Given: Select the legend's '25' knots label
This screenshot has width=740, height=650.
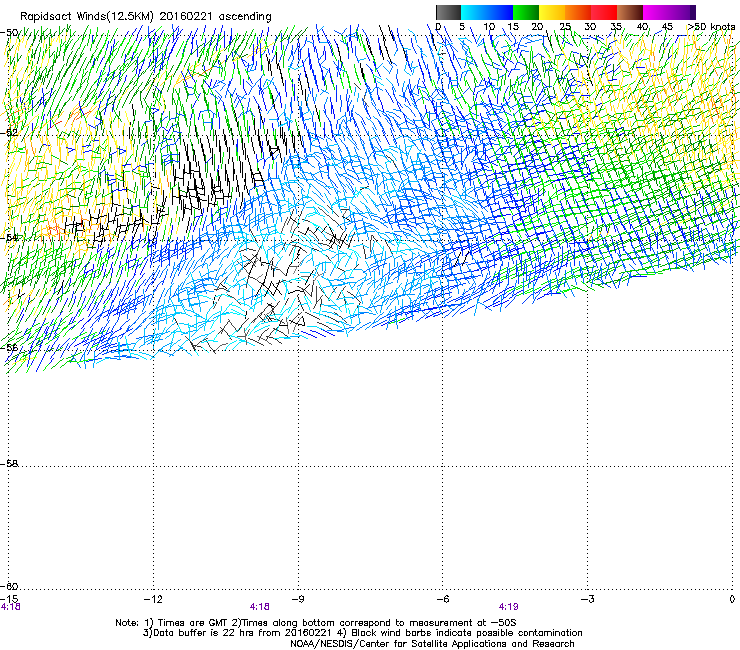Looking at the screenshot, I should tap(565, 27).
